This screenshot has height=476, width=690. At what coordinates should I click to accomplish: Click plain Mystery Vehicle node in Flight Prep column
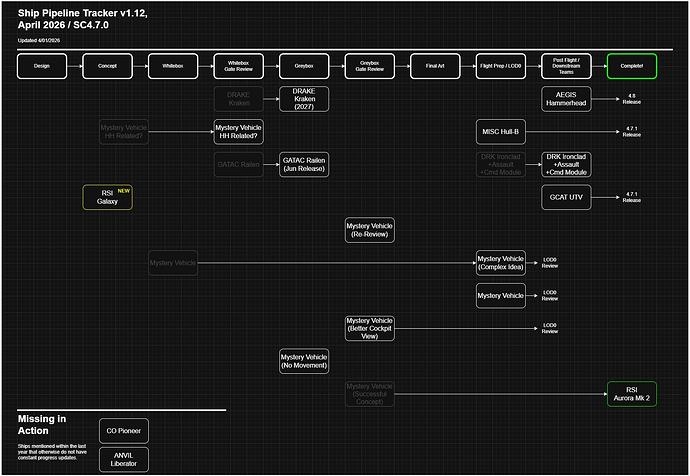(501, 296)
